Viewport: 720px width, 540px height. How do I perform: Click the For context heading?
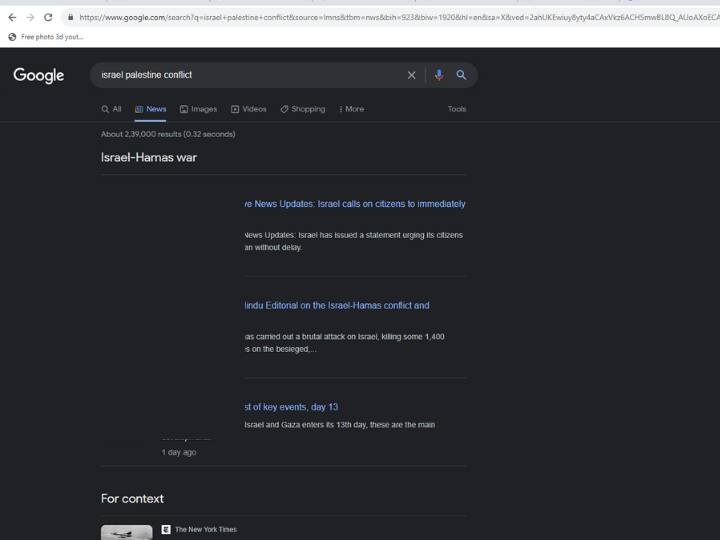coord(132,499)
